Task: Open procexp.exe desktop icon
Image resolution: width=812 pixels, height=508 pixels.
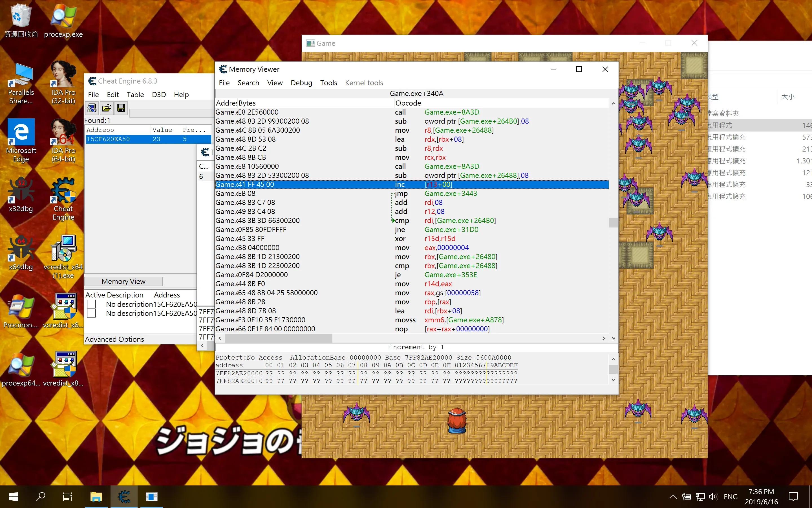Action: pyautogui.click(x=63, y=21)
